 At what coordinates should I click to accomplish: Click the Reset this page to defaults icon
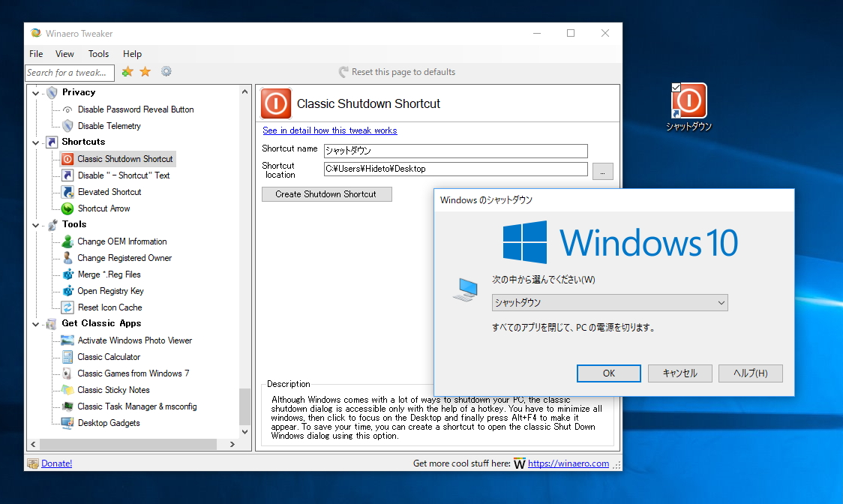coord(343,72)
